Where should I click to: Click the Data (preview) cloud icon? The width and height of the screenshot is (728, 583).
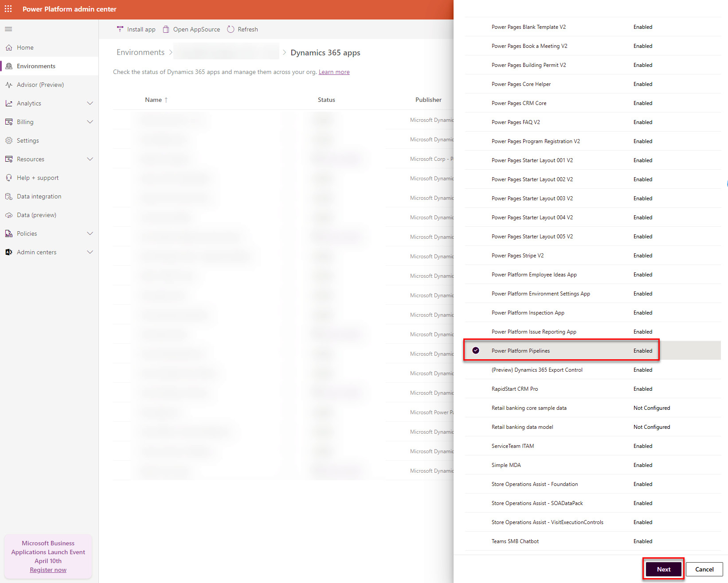9,215
